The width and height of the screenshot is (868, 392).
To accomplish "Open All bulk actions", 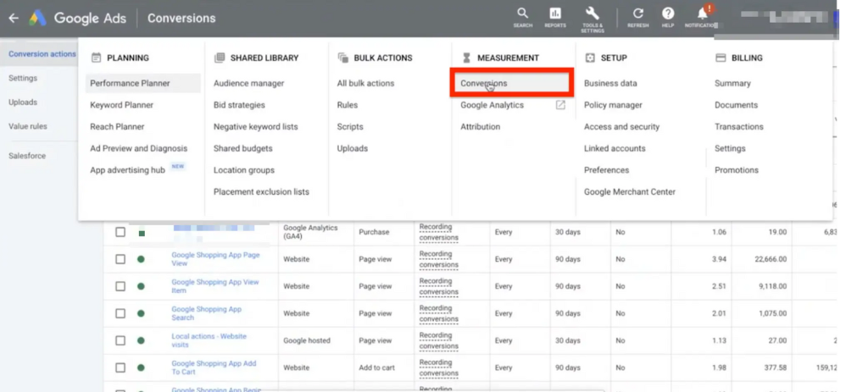I will coord(366,83).
